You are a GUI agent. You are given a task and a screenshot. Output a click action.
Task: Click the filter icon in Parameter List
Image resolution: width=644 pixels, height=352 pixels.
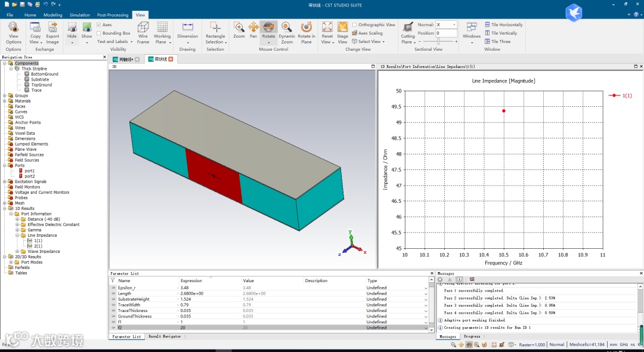113,280
